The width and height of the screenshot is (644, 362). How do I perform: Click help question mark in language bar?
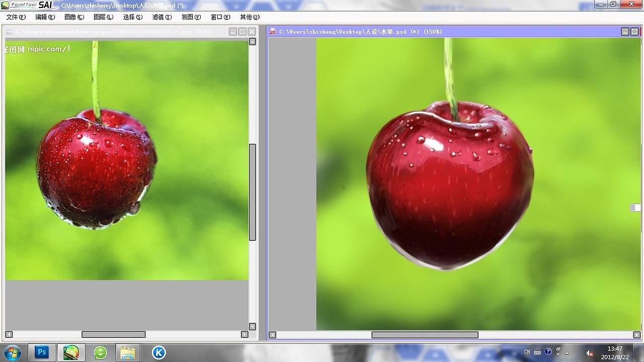coord(548,352)
